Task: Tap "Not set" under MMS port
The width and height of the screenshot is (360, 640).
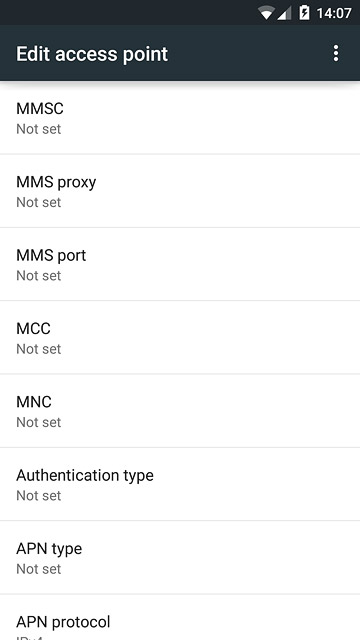Action: tap(39, 276)
